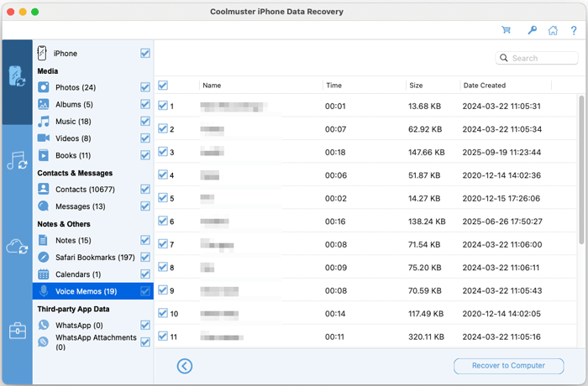This screenshot has height=386, width=588.
Task: Click the 00:18 duration in row 3
Action: [335, 152]
